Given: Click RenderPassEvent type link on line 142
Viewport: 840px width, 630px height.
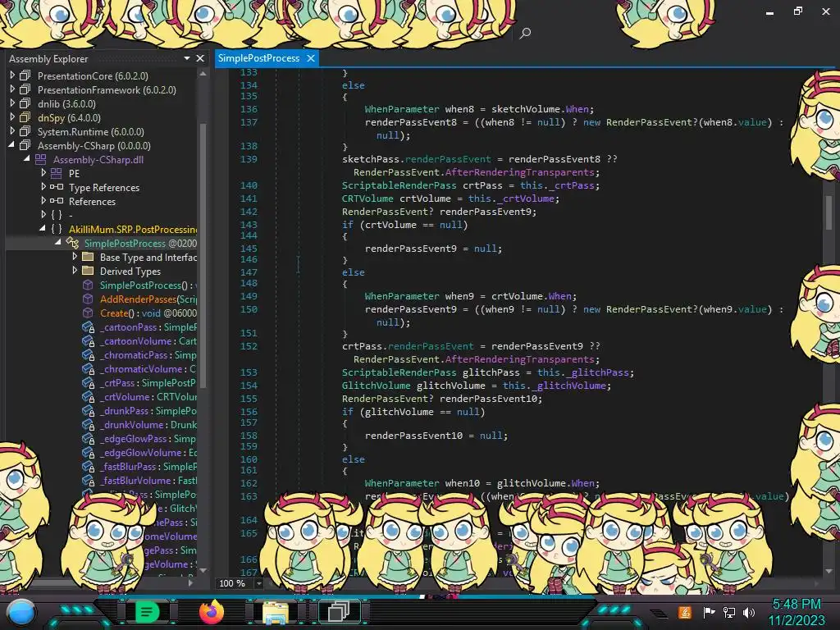Looking at the screenshot, I should [x=387, y=211].
